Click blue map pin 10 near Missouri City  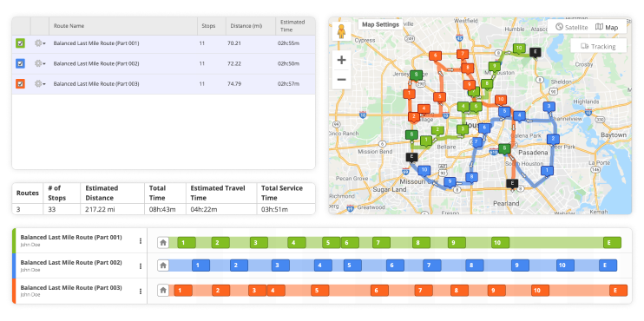(x=424, y=171)
